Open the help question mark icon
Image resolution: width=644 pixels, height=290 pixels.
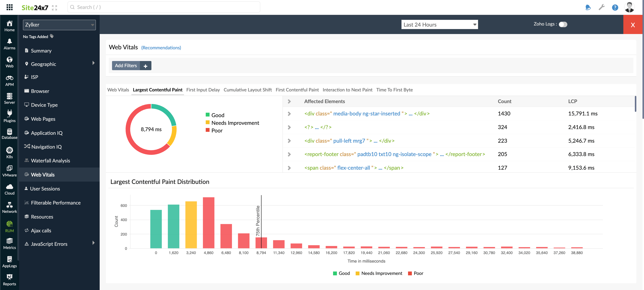(615, 7)
